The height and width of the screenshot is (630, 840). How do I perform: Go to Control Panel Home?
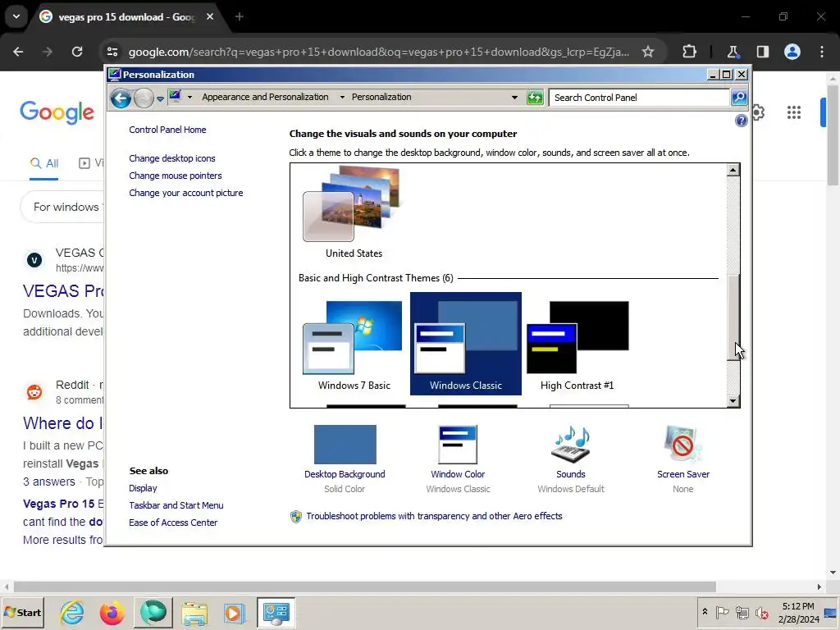tap(167, 130)
